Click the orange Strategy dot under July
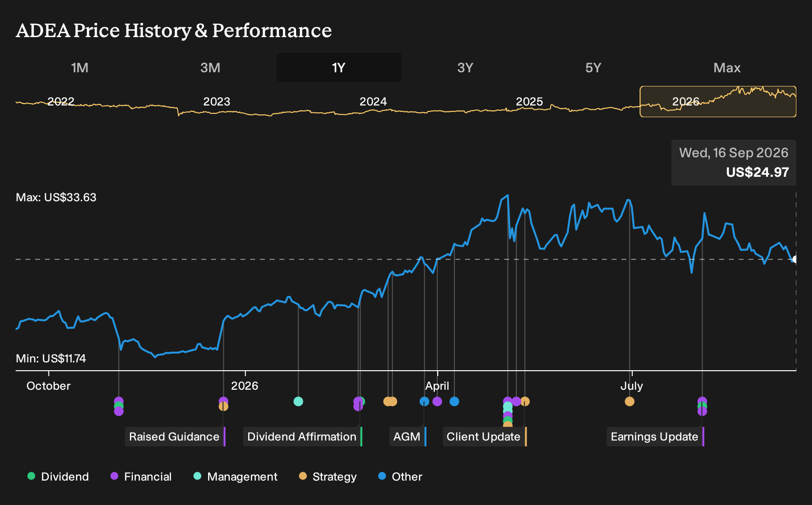812x505 pixels. (630, 401)
